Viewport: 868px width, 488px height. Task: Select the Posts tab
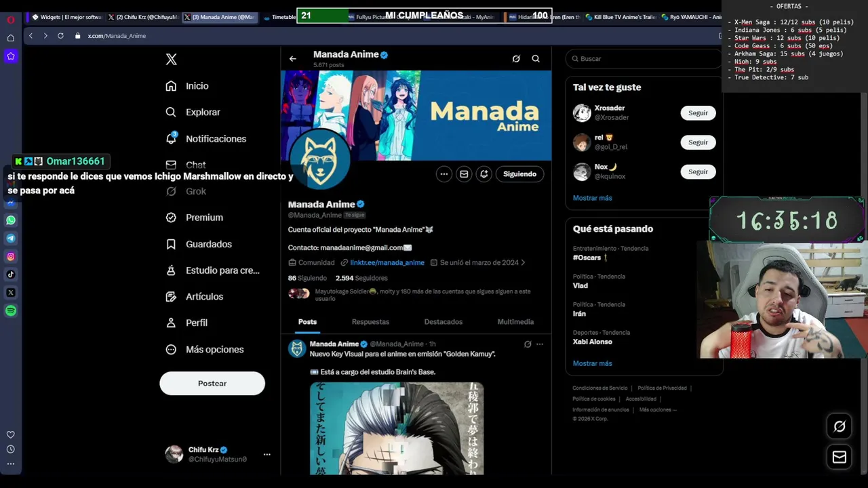point(307,322)
